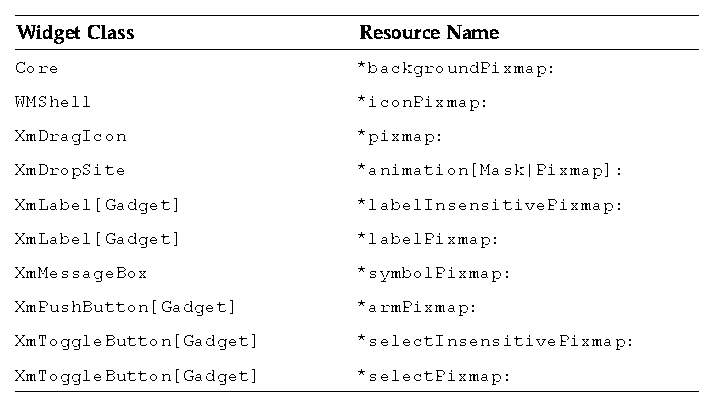Select the WMShell widget class entry
The image size is (714, 407).
coord(54,102)
